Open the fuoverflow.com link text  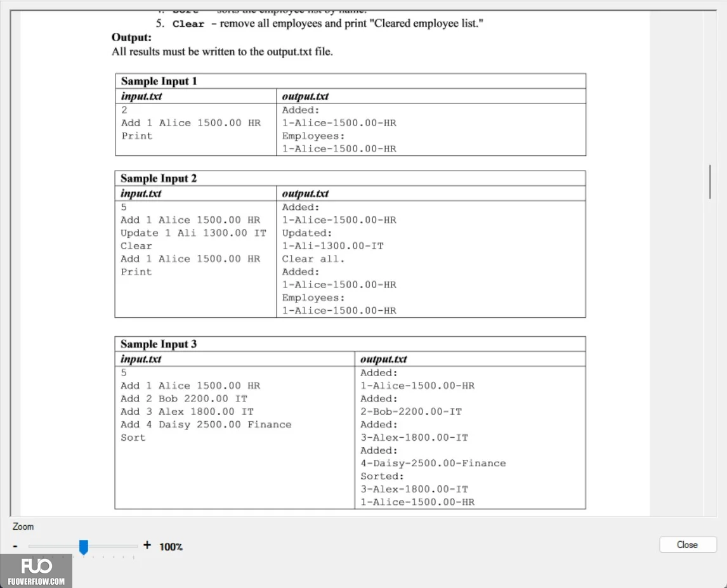click(36, 581)
